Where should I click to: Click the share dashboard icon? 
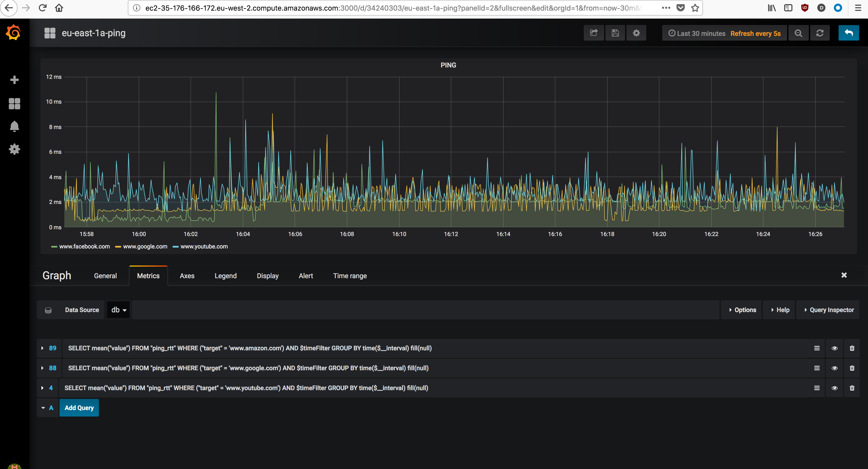[x=594, y=33]
